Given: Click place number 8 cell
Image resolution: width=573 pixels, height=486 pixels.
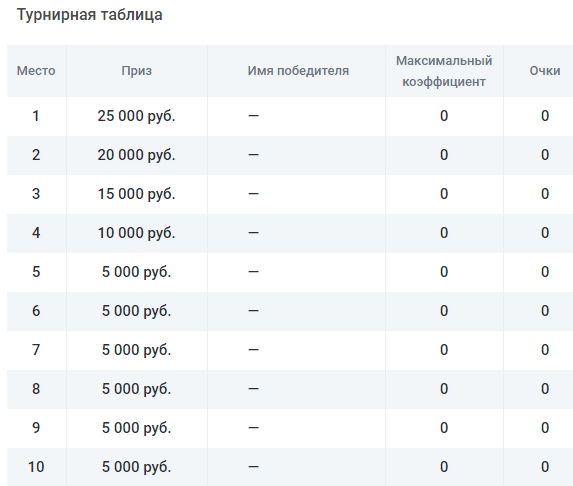Looking at the screenshot, I should click(x=36, y=389).
